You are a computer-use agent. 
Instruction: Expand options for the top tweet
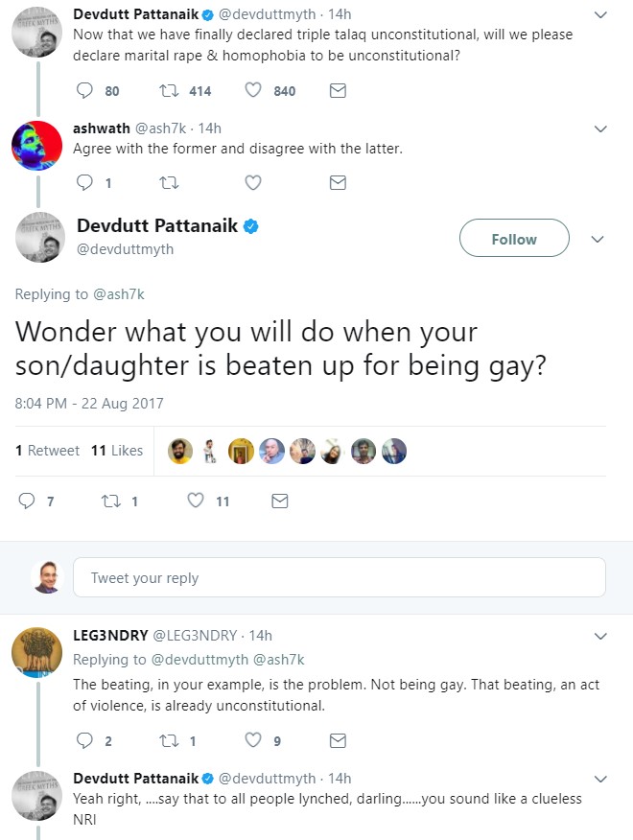(x=600, y=15)
